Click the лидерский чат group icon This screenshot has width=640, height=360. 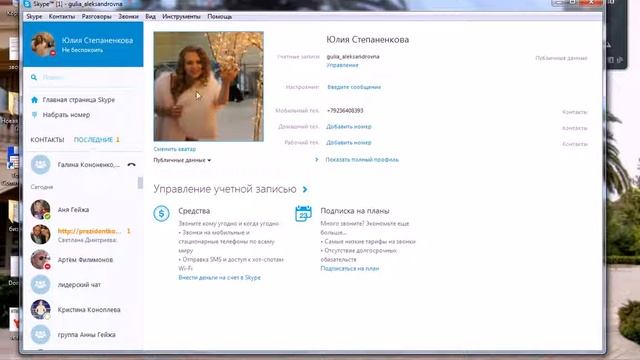pos(40,284)
